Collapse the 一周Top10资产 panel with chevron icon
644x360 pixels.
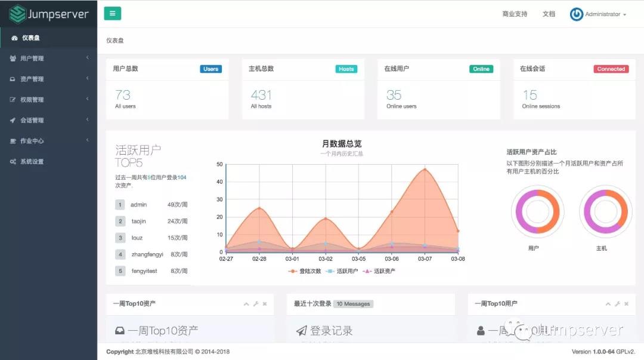click(x=246, y=304)
